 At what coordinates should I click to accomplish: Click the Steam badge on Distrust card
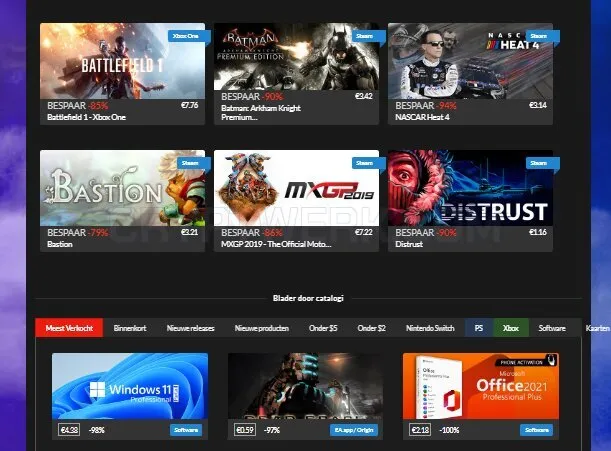click(x=542, y=163)
